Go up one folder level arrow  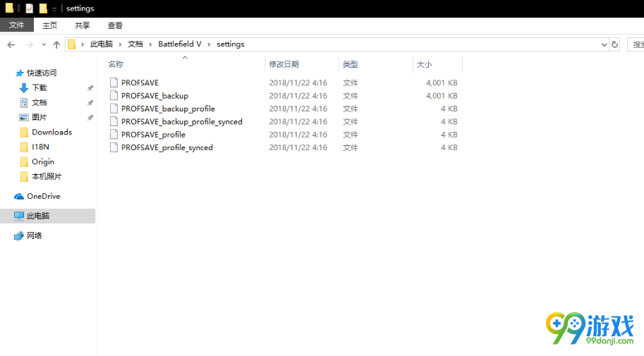56,44
